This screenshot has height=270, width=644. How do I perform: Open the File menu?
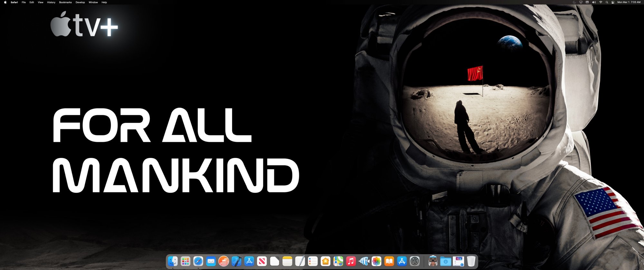(x=24, y=2)
